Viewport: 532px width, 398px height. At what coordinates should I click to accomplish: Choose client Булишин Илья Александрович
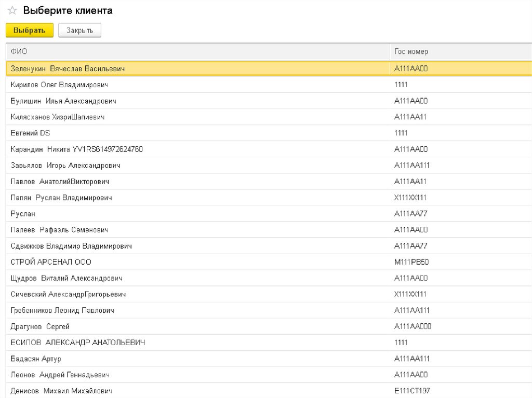coord(63,101)
